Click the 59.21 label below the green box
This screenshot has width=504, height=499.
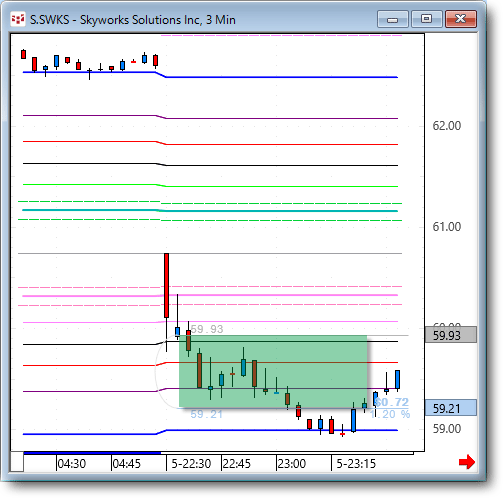pos(207,414)
